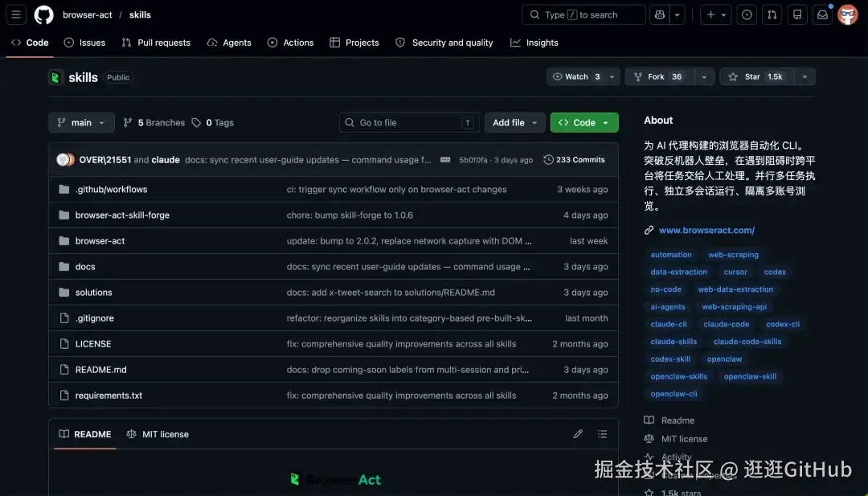This screenshot has width=868, height=496.
Task: Open the Insights tab
Action: pyautogui.click(x=534, y=43)
